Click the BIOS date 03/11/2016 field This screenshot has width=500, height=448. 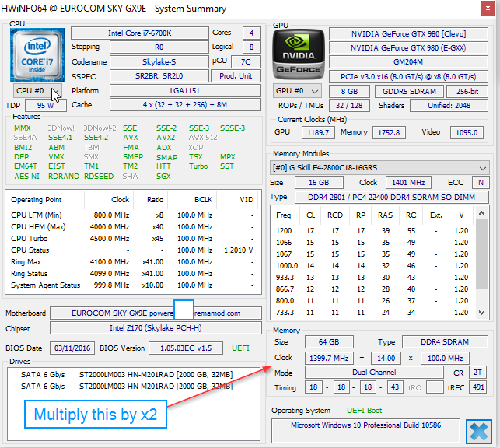click(72, 348)
